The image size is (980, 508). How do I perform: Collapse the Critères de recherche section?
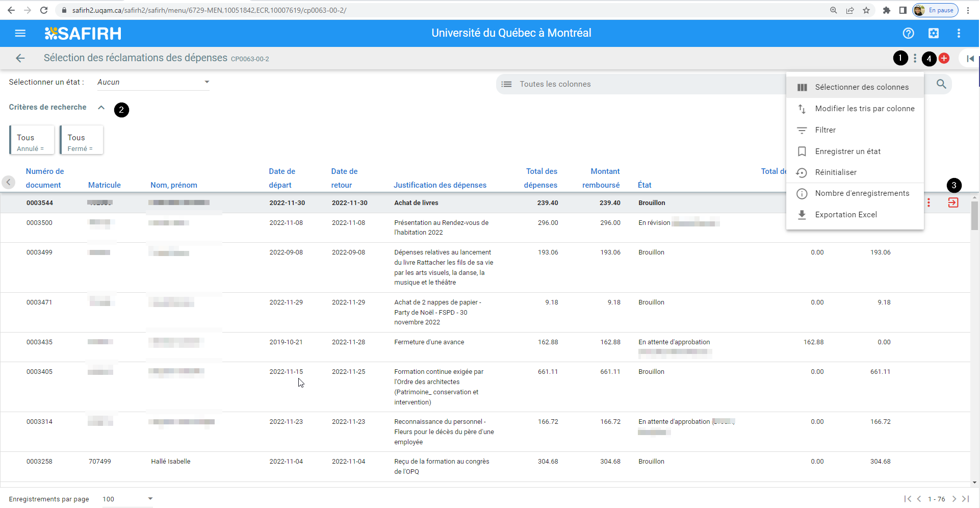[101, 107]
